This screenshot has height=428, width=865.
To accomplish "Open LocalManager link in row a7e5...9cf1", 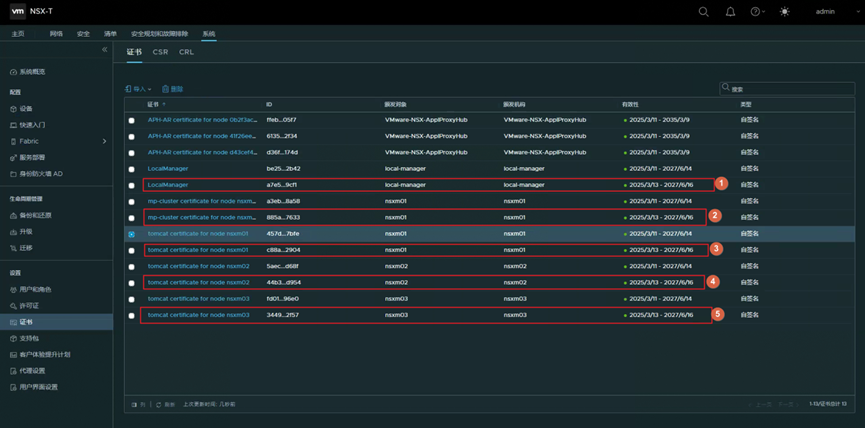I will pyautogui.click(x=168, y=185).
